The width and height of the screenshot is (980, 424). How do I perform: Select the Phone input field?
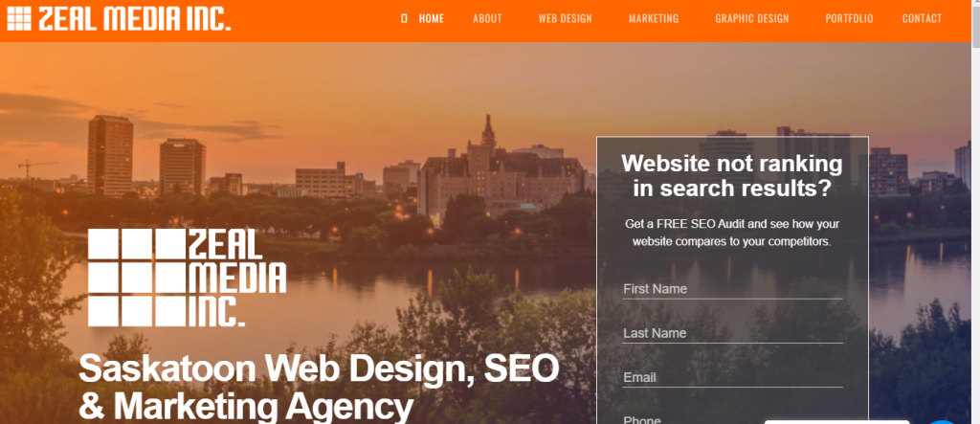(732, 419)
